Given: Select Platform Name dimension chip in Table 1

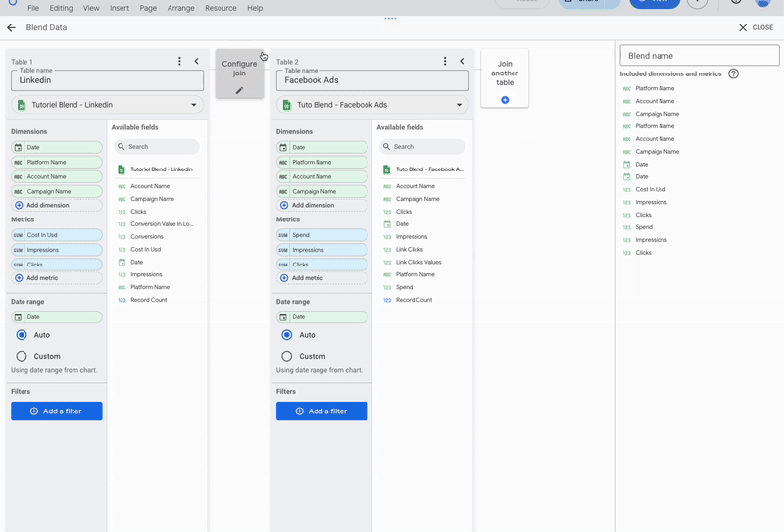Looking at the screenshot, I should (x=57, y=162).
